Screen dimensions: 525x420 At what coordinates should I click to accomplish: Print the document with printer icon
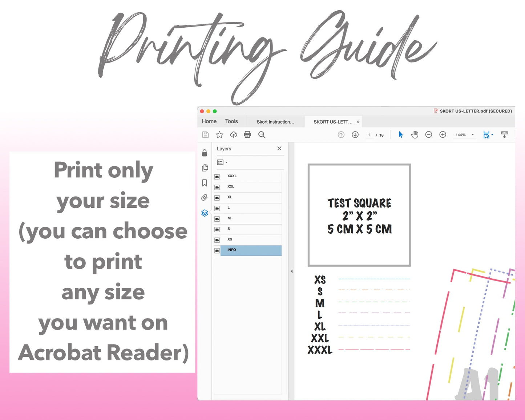247,135
